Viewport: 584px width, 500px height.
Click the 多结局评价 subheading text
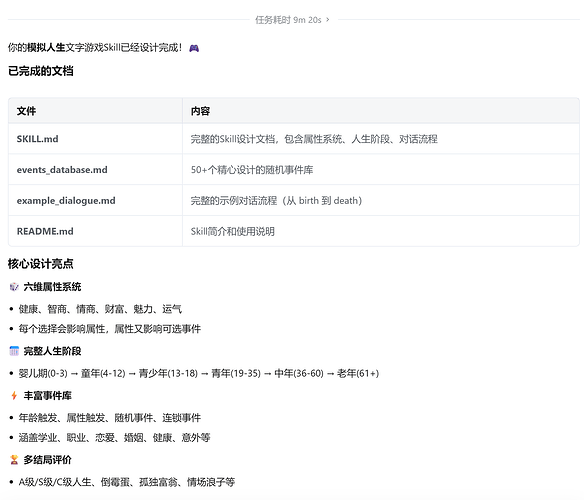[47, 460]
